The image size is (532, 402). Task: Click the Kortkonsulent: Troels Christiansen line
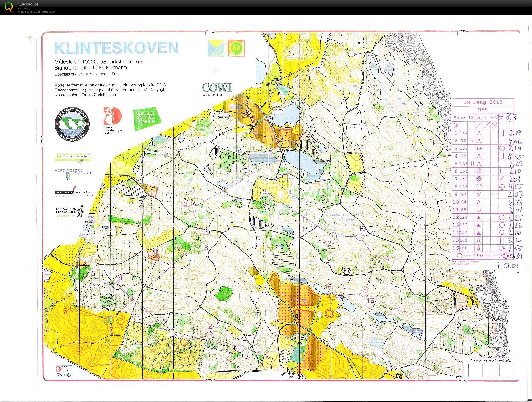pos(85,95)
